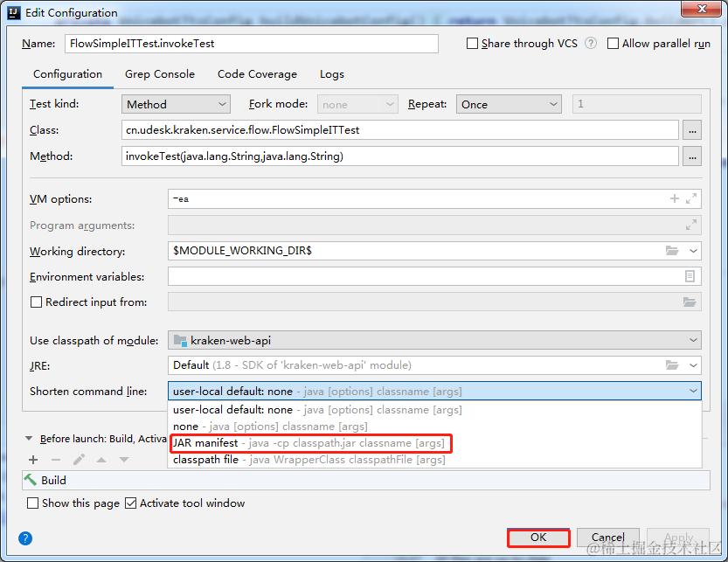Click the Class input field

(399, 130)
